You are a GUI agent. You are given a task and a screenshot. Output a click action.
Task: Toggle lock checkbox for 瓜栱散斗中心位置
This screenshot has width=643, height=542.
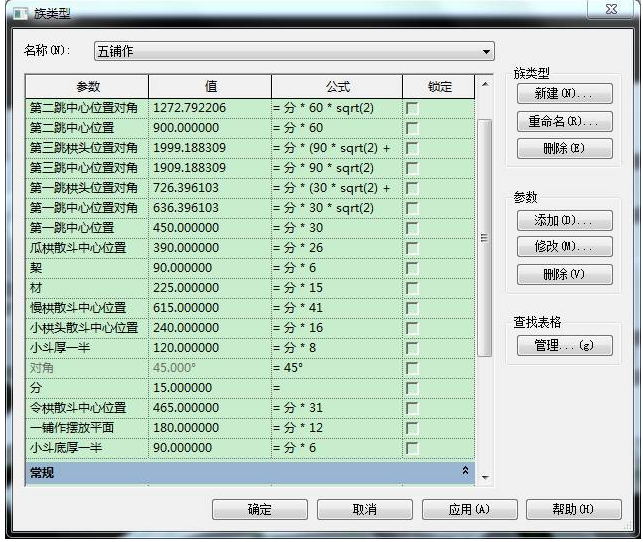tap(412, 248)
